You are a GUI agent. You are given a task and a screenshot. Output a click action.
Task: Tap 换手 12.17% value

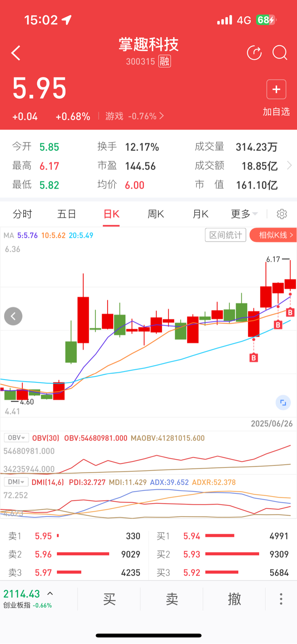click(142, 147)
